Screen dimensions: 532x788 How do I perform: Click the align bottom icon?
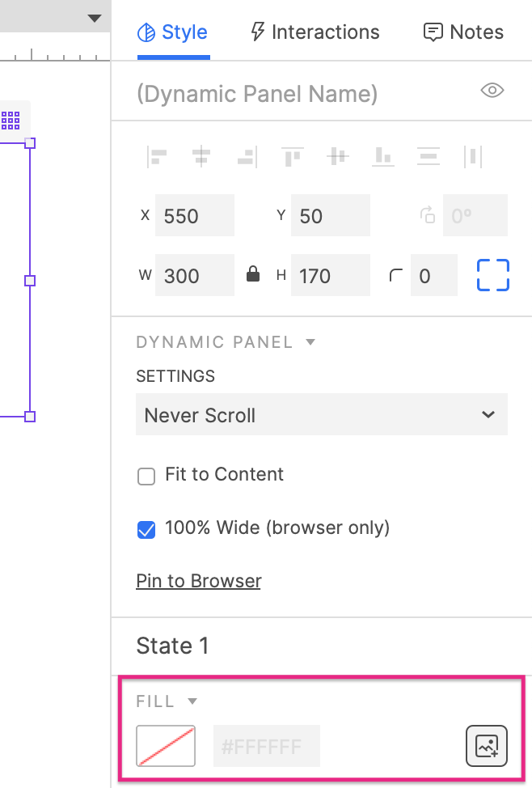point(382,156)
